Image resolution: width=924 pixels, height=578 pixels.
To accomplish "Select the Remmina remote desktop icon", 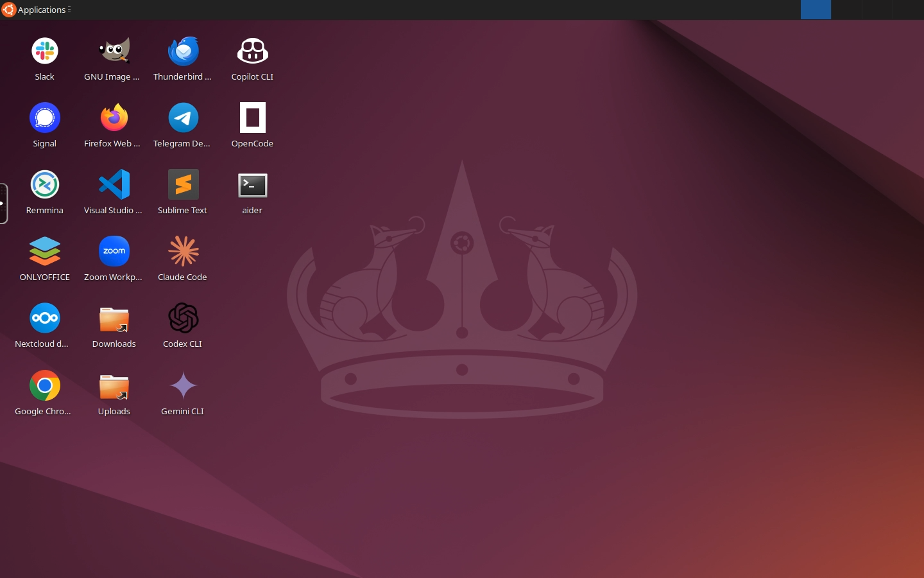I will point(45,185).
